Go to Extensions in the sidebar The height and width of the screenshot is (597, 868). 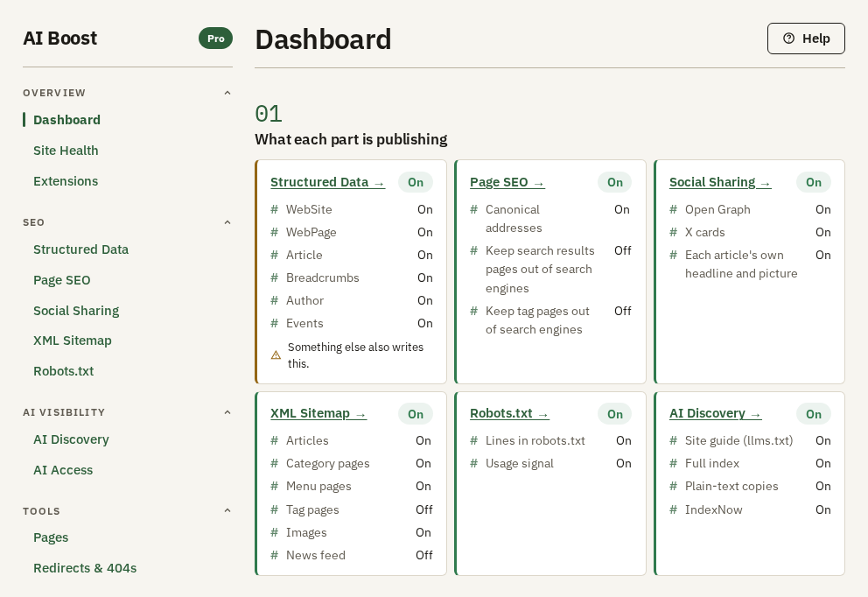click(x=66, y=181)
